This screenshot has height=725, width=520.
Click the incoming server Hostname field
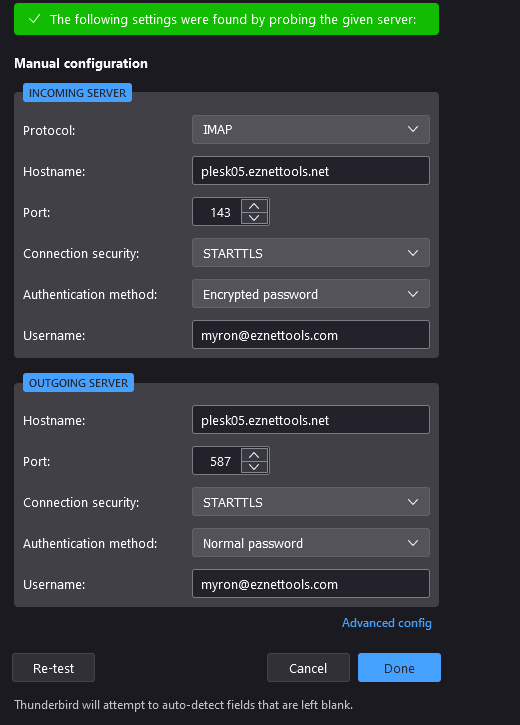click(311, 171)
